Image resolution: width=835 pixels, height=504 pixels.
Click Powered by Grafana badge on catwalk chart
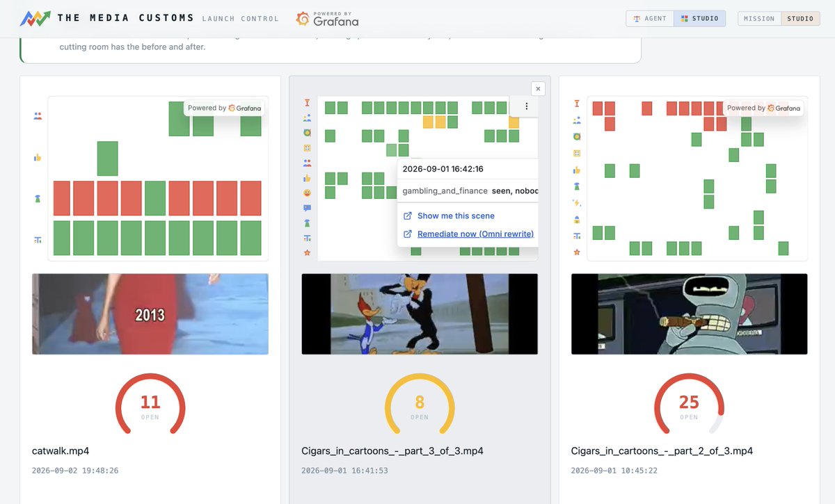224,108
